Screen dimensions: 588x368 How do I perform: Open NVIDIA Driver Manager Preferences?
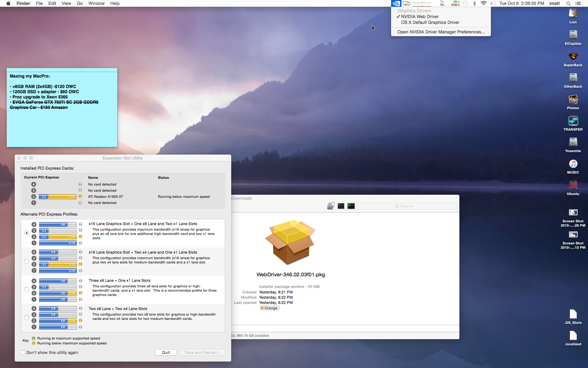coord(441,32)
